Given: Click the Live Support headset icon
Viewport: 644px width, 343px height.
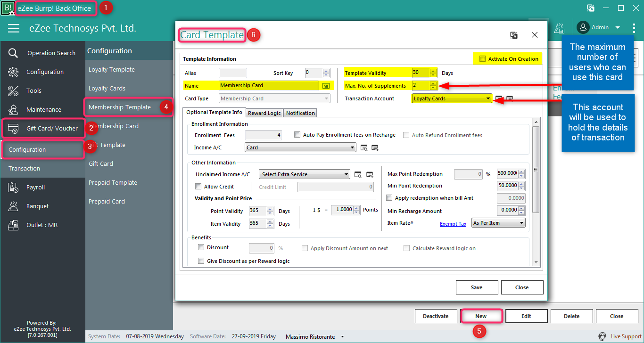Looking at the screenshot, I should (602, 336).
